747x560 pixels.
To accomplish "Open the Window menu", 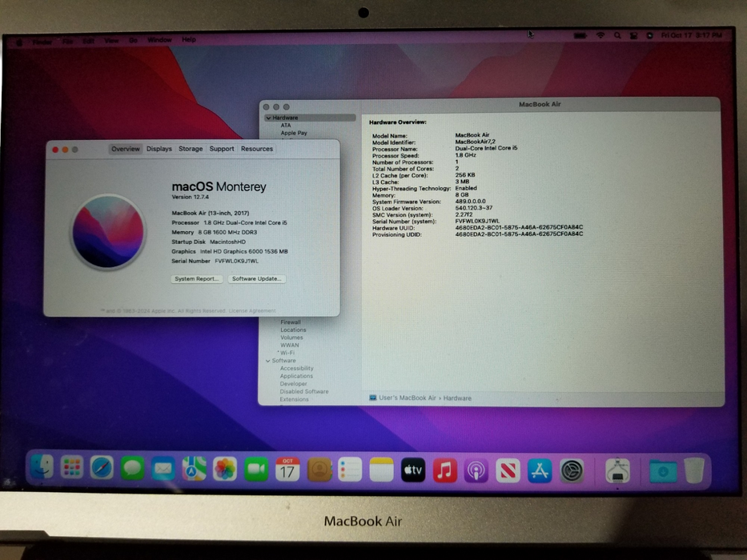I will coord(159,40).
